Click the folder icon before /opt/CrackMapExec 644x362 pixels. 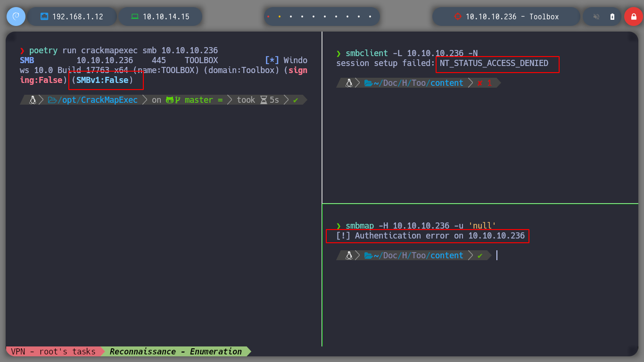(x=52, y=100)
